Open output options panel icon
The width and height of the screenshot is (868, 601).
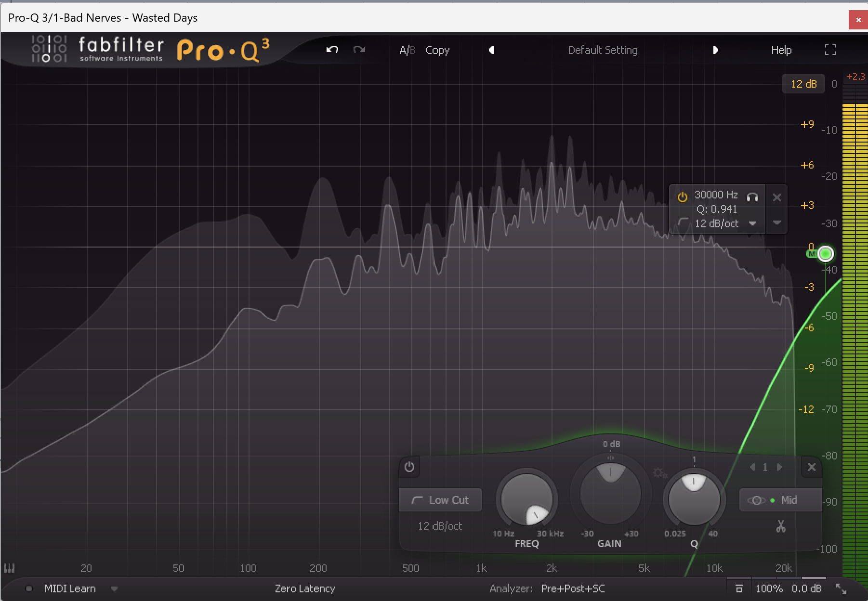point(739,588)
